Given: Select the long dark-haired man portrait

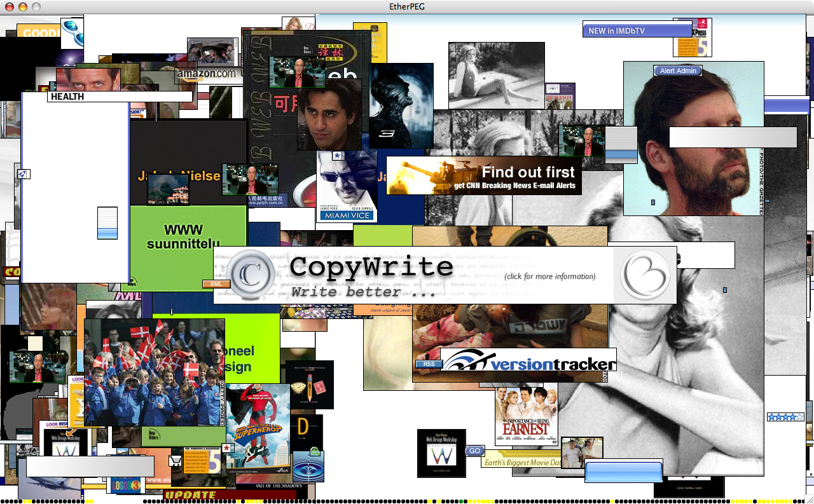Looking at the screenshot, I should 329,114.
